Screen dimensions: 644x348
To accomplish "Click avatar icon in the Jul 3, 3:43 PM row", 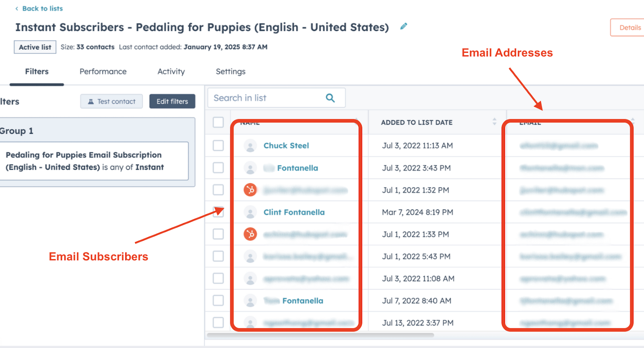I will [x=250, y=168].
